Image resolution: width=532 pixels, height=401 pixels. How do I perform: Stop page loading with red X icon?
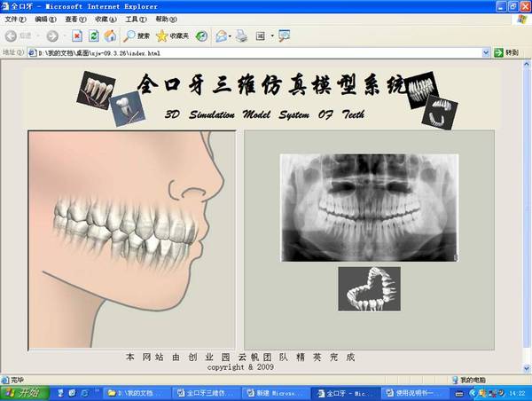coord(77,35)
